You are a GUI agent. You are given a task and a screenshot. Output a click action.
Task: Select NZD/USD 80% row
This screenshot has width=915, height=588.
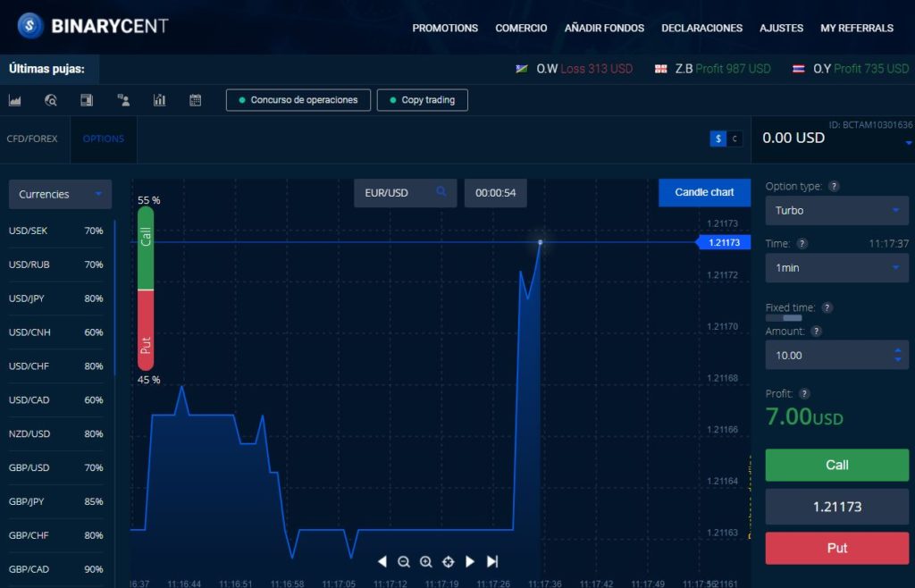[56, 434]
